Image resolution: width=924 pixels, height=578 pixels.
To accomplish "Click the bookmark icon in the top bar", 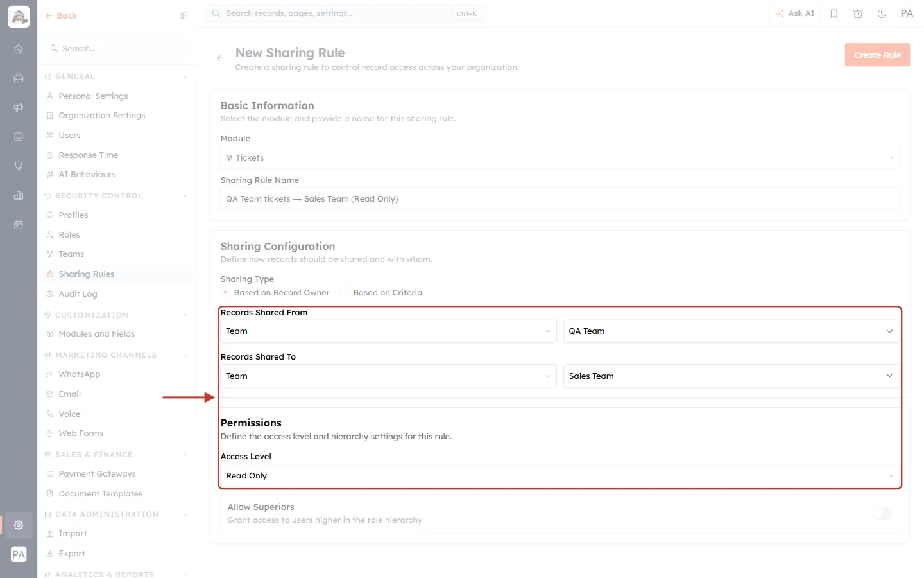I will click(x=834, y=13).
